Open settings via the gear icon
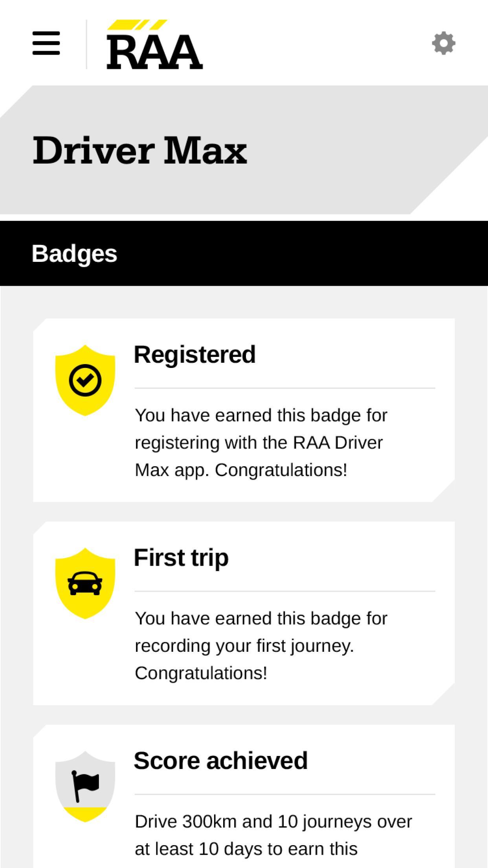This screenshot has height=868, width=488. [444, 43]
